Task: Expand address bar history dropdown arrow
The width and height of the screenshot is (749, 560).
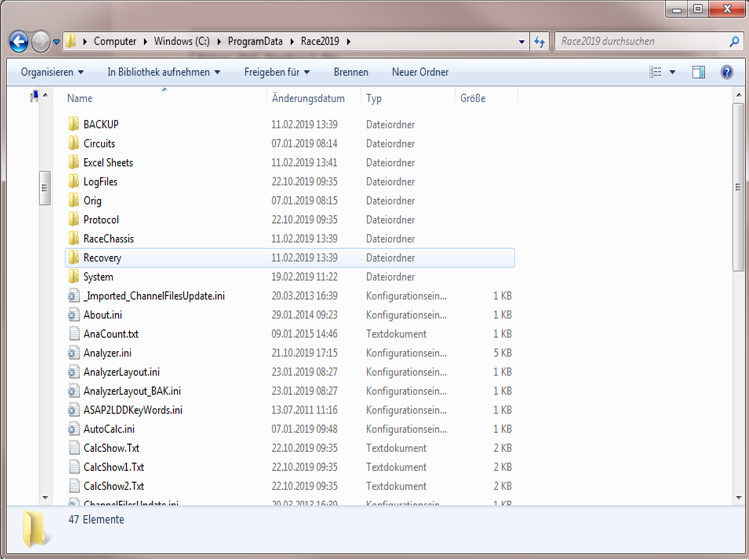Action: tap(521, 42)
